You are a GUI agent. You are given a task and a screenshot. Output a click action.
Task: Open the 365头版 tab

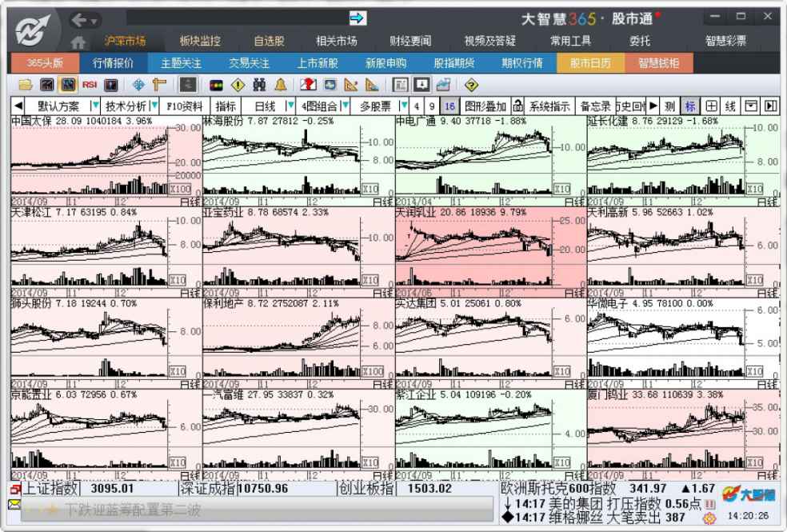(x=45, y=63)
